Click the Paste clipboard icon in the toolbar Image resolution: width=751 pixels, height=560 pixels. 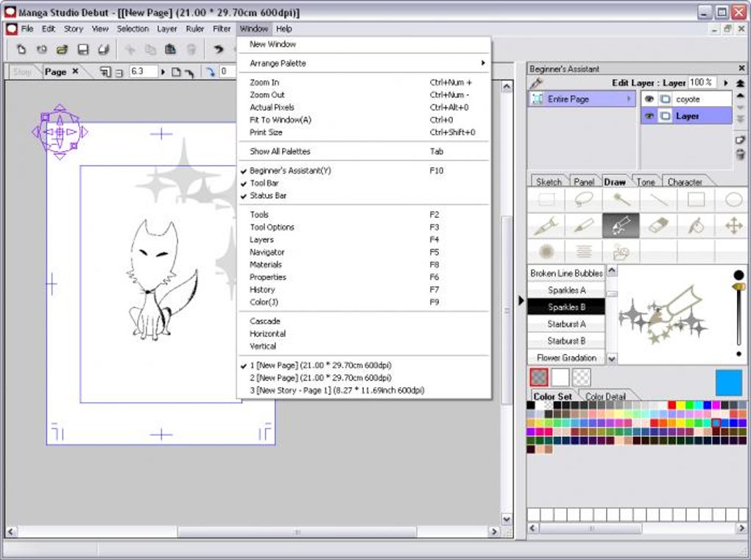pyautogui.click(x=170, y=49)
